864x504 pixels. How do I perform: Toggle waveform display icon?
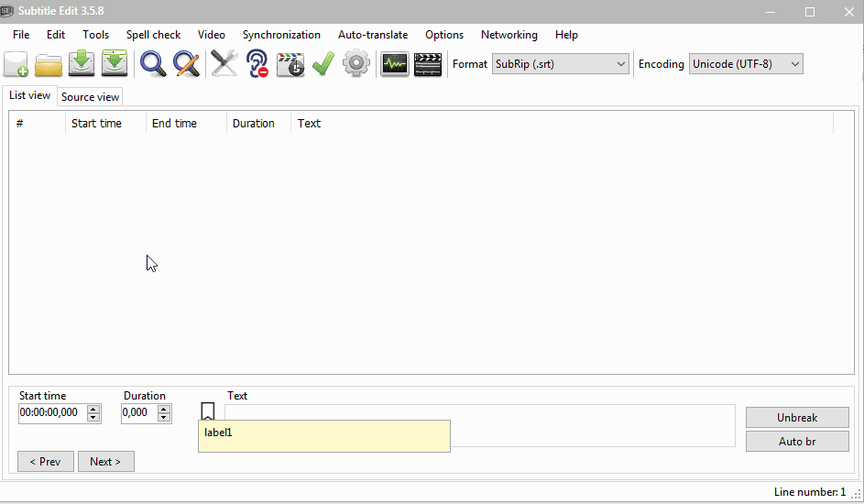click(x=395, y=64)
